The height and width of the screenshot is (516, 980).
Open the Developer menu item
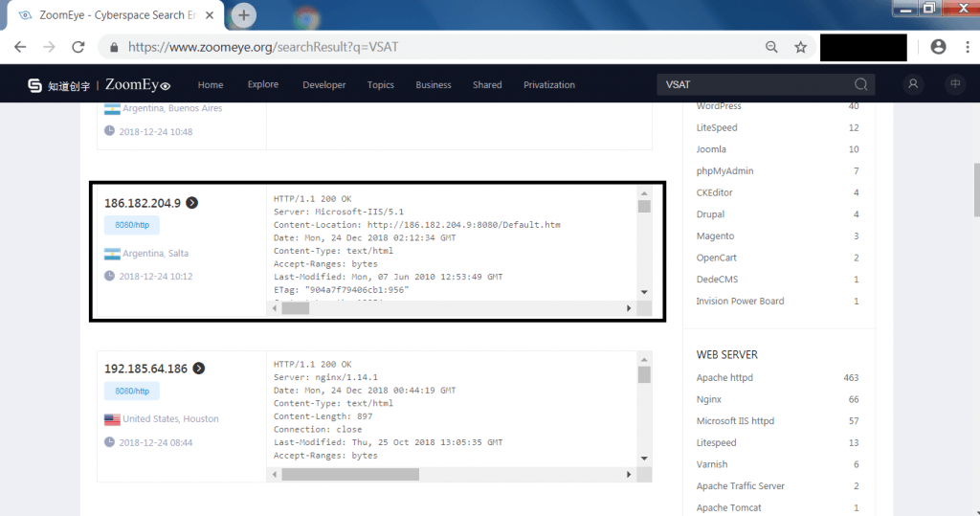click(323, 84)
